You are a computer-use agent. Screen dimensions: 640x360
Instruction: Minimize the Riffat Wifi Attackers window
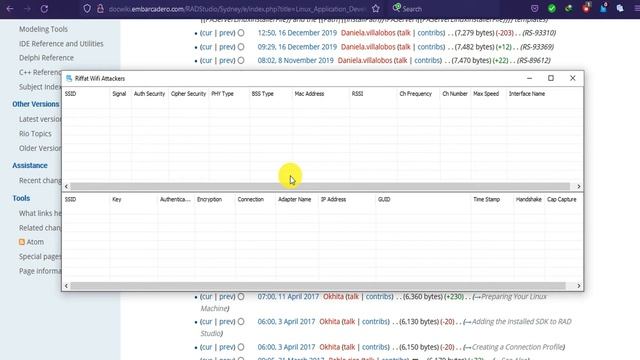(x=529, y=78)
